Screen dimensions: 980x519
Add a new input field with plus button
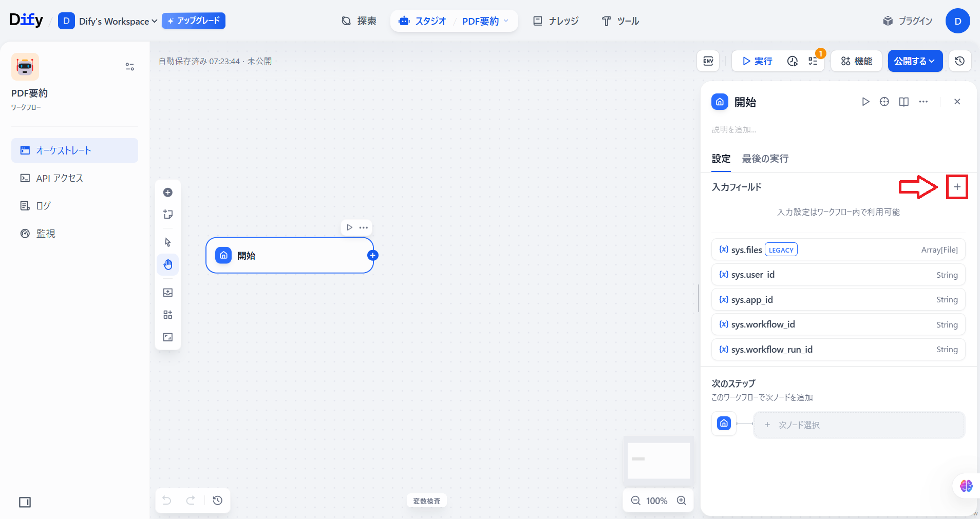957,187
